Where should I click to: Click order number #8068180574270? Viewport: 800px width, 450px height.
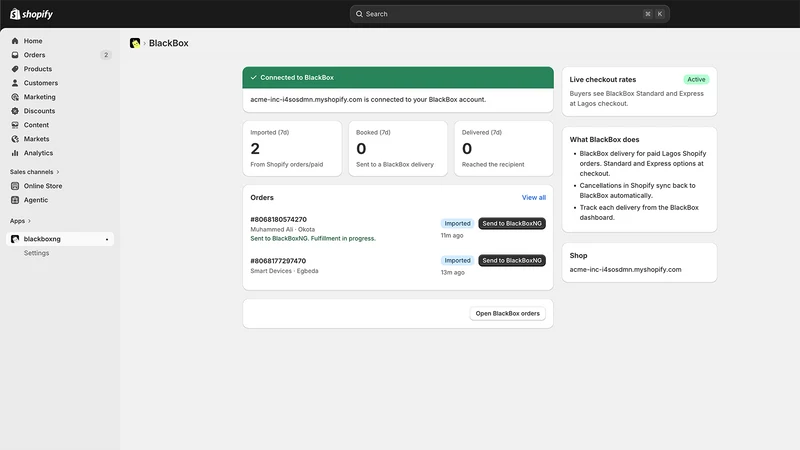(x=279, y=219)
